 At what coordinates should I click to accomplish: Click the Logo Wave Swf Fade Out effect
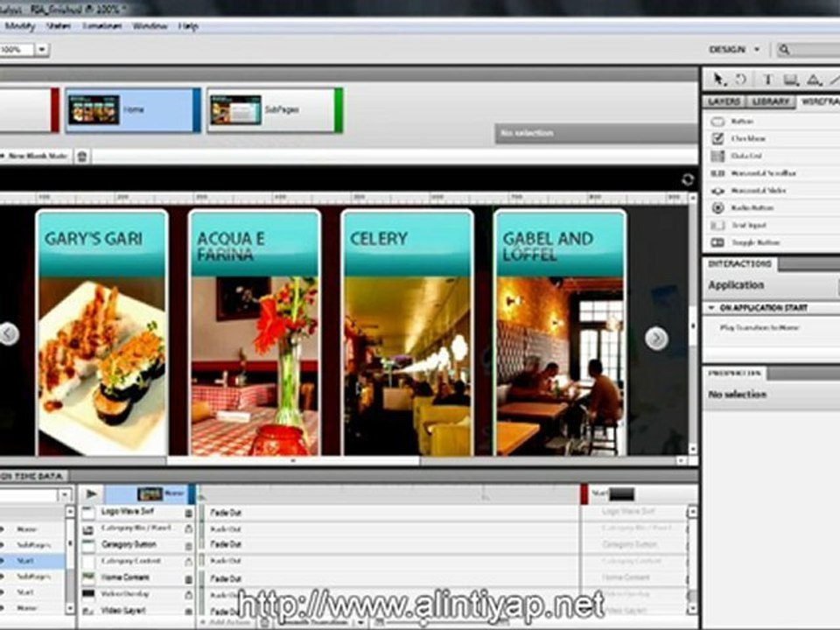226,514
